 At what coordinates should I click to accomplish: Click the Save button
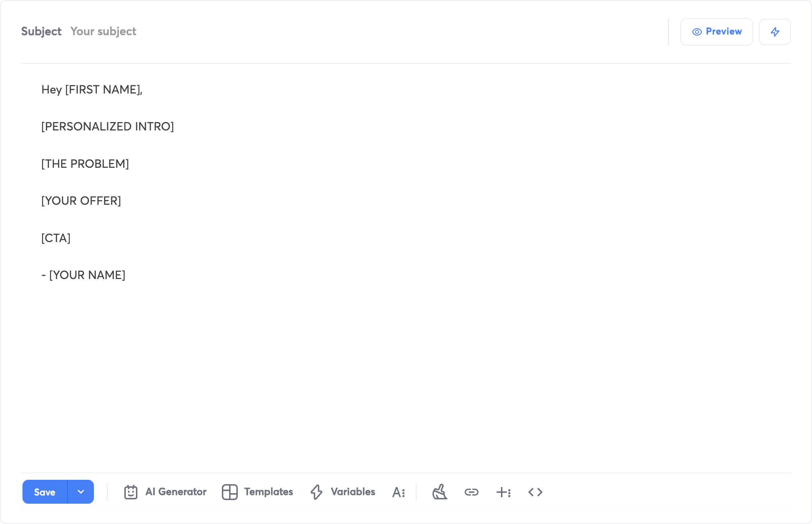[x=44, y=491]
